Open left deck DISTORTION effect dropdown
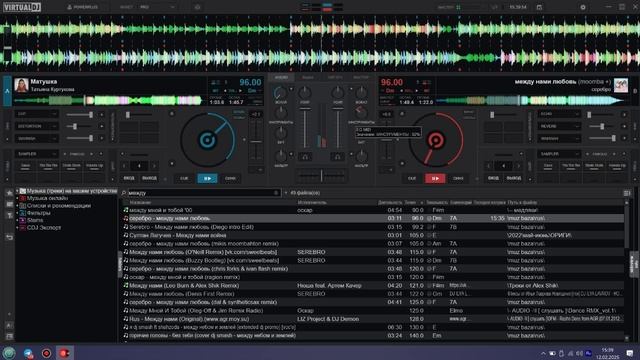Screen dimensions: 640x360 (x=36, y=127)
